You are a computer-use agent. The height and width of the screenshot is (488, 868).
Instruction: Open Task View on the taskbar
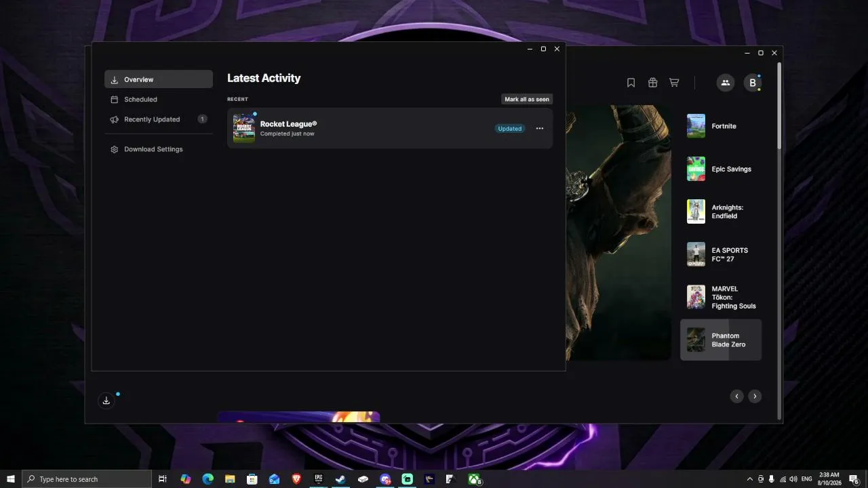[x=163, y=479]
